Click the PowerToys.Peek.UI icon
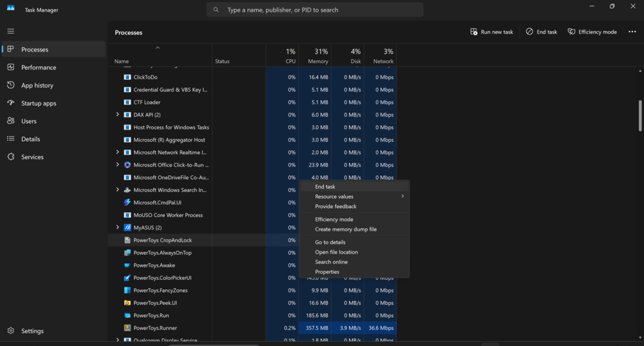Screen dimensions: 644x346 [x=128, y=303]
